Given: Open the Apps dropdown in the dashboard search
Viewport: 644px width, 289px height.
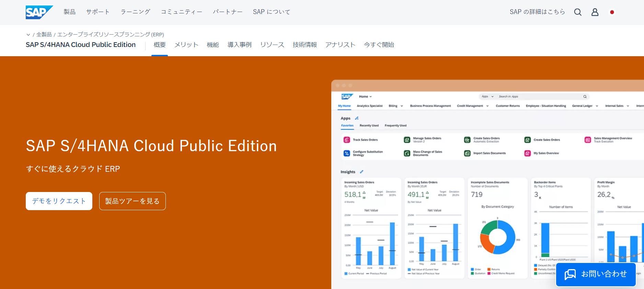Looking at the screenshot, I should 487,97.
